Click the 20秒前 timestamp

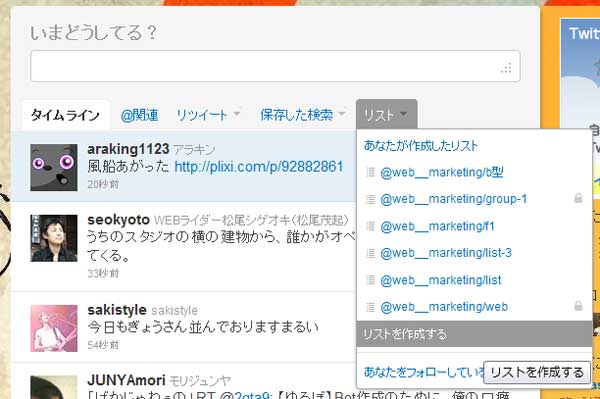pyautogui.click(x=103, y=184)
